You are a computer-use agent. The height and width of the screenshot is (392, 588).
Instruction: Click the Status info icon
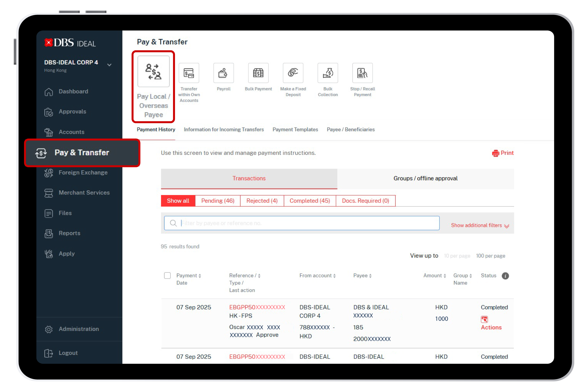coord(505,276)
